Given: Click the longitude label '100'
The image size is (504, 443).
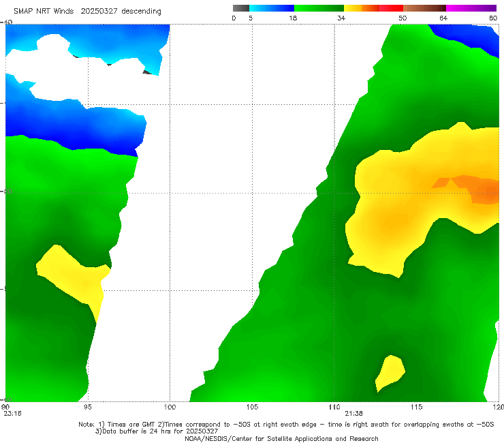Looking at the screenshot, I should coord(170,407).
